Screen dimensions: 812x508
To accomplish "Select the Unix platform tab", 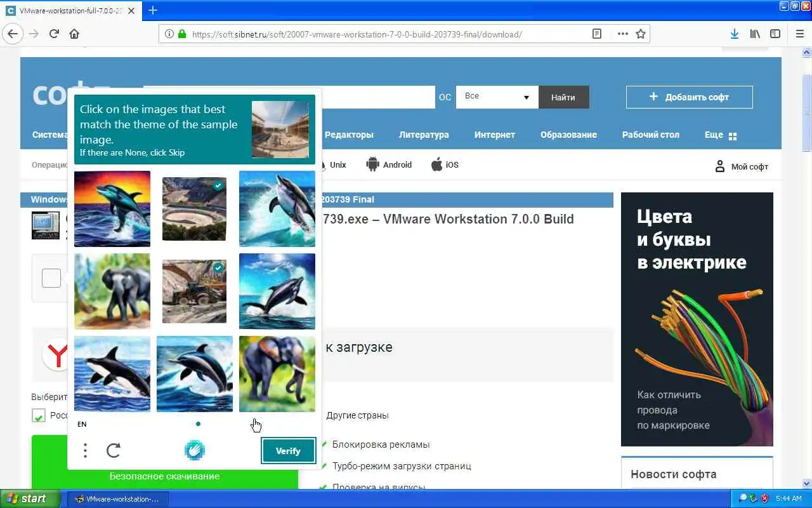I will point(338,164).
